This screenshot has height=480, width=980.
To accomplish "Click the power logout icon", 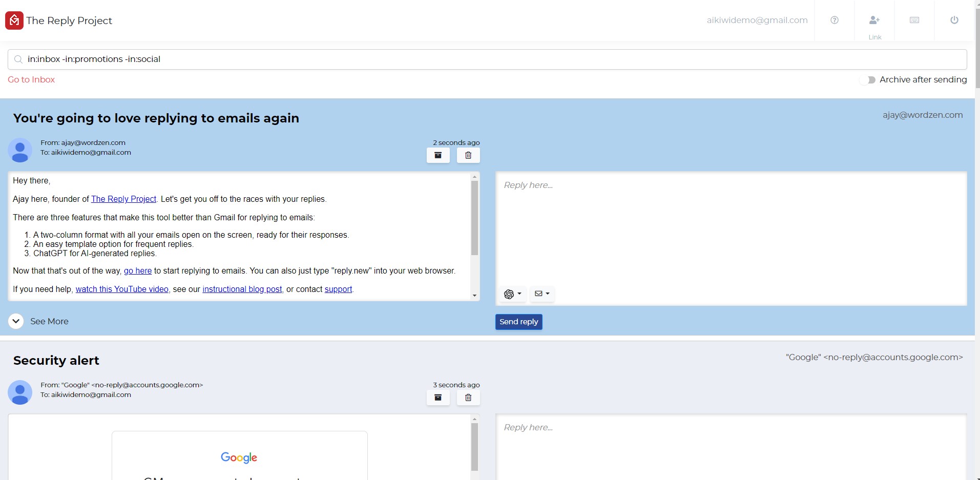I will coord(954,20).
